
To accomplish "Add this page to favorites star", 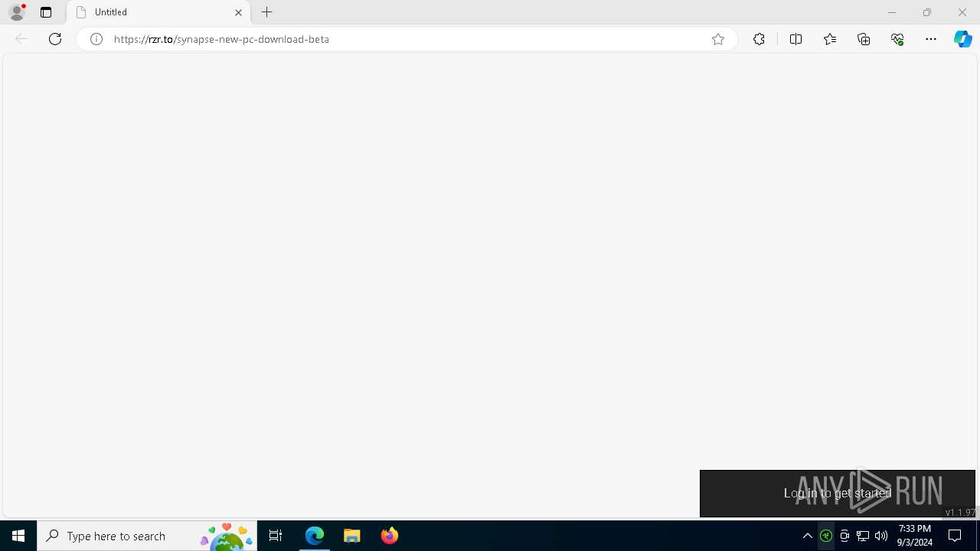I will click(718, 39).
